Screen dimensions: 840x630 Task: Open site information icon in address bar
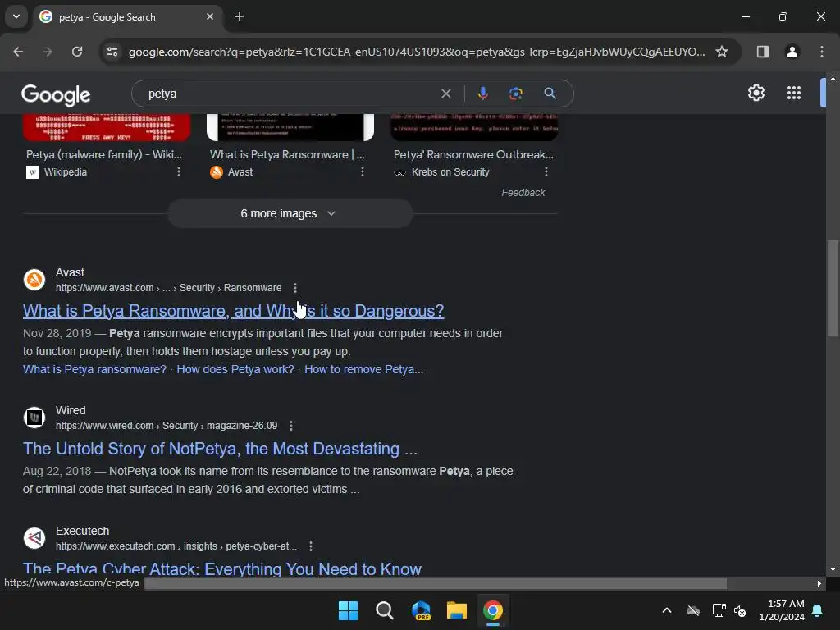(112, 52)
